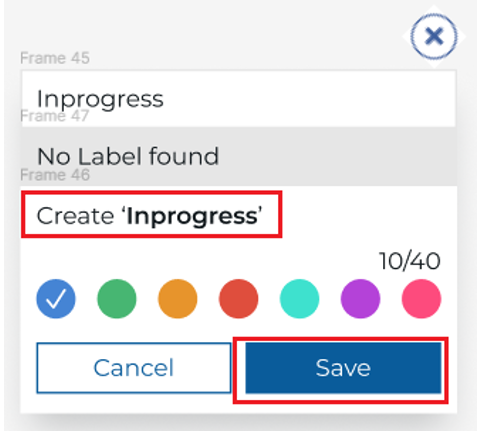Close the label dialog with the X icon
The height and width of the screenshot is (432, 478).
click(434, 36)
